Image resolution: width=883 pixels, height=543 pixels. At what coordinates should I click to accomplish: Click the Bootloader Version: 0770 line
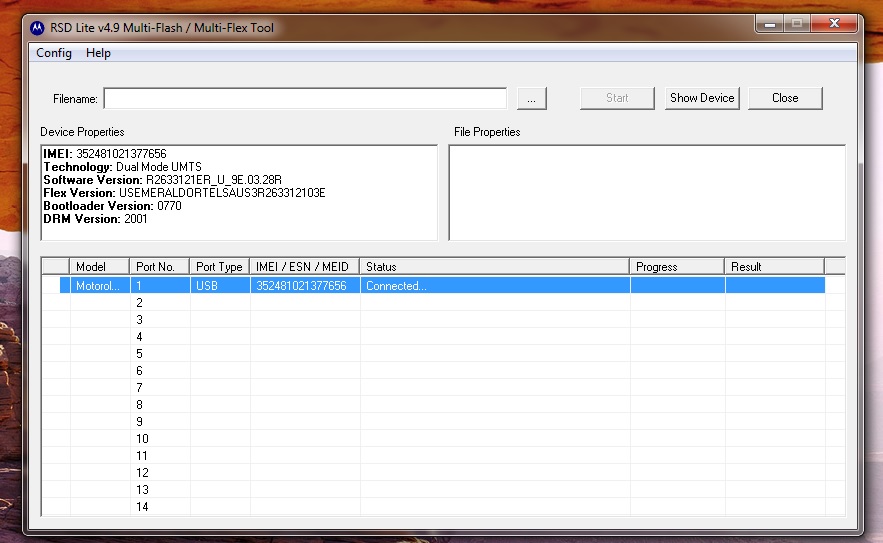(113, 206)
